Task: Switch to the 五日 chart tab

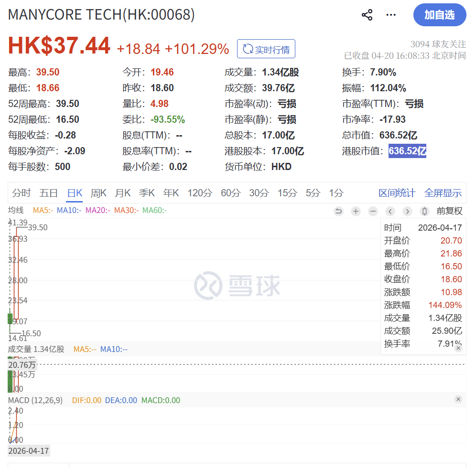Action: 49,193
